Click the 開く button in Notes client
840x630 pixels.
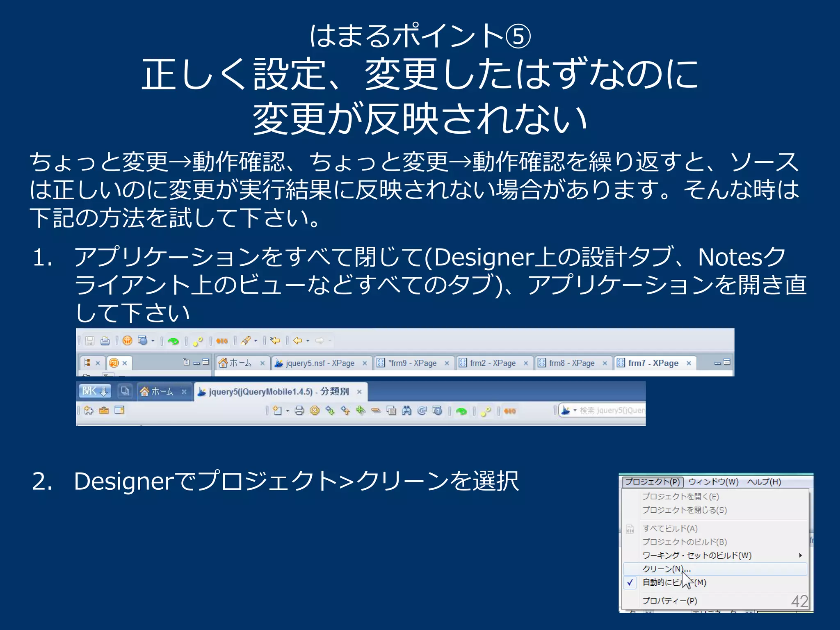pyautogui.click(x=95, y=391)
